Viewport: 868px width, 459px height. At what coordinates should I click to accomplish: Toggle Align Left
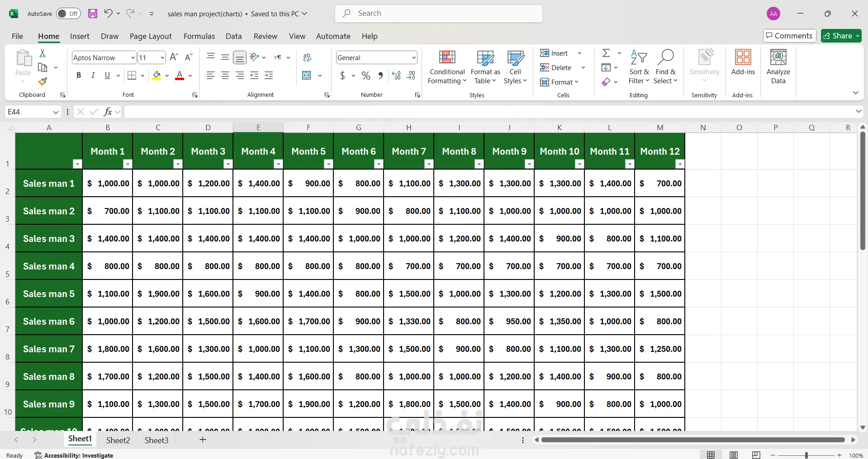click(x=211, y=76)
